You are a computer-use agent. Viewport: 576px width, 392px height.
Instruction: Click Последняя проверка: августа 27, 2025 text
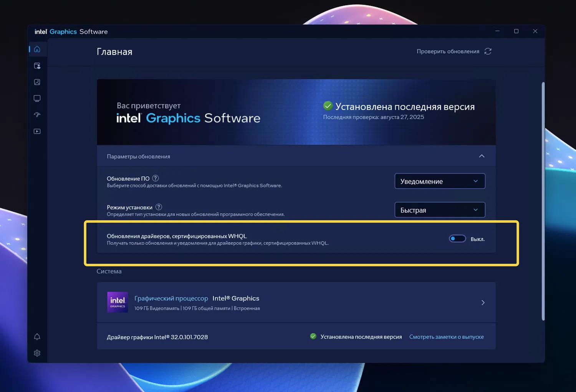tap(374, 117)
